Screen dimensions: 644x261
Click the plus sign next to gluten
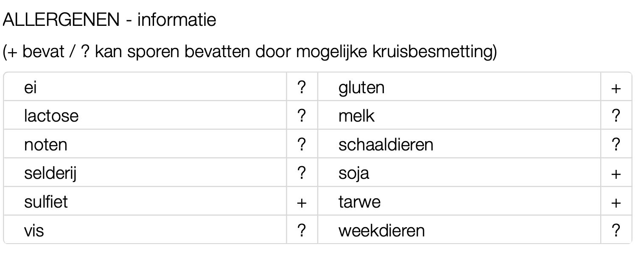coord(616,88)
